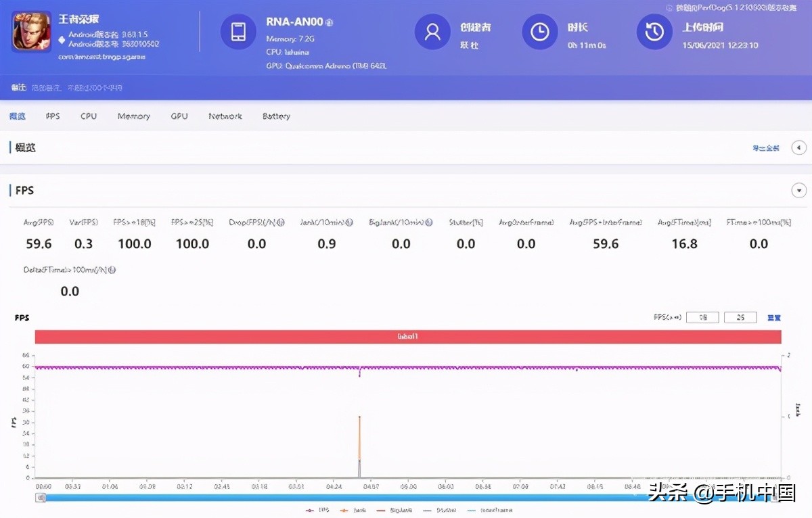Screen dimensions: 812x518
Task: Click the creator user profile icon
Action: (432, 32)
